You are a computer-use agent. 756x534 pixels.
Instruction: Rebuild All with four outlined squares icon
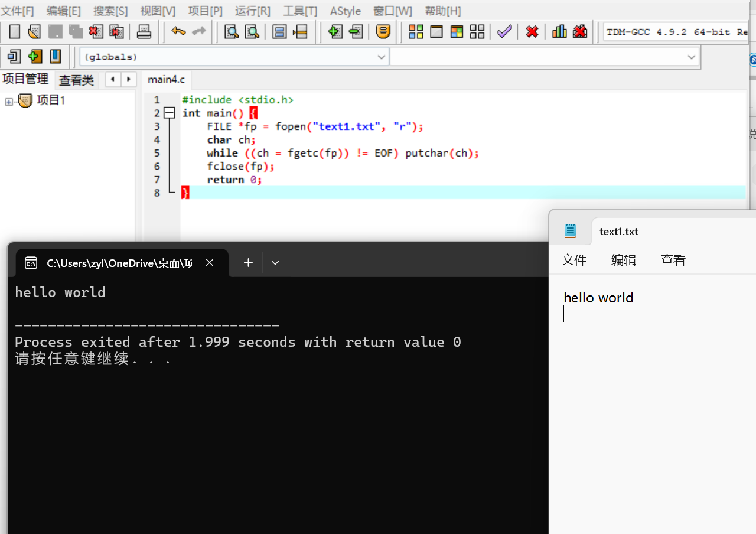coord(477,31)
